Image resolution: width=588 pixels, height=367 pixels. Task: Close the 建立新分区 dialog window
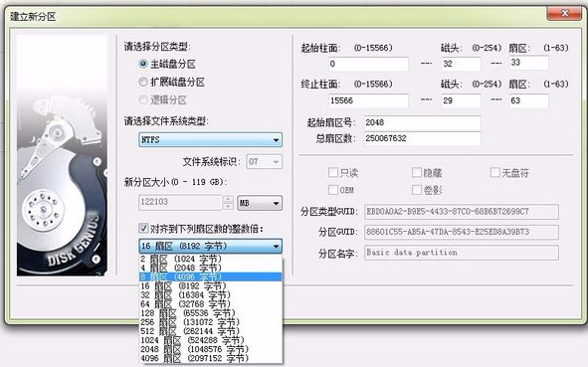point(565,14)
